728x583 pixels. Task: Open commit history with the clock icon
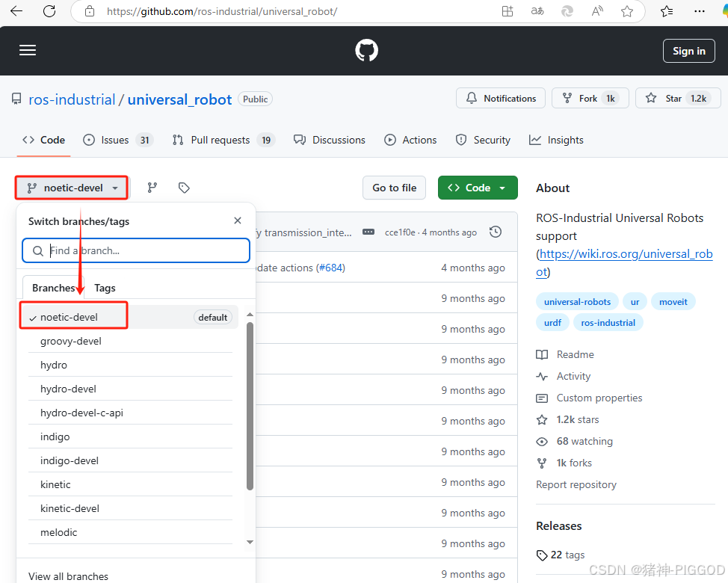point(496,232)
